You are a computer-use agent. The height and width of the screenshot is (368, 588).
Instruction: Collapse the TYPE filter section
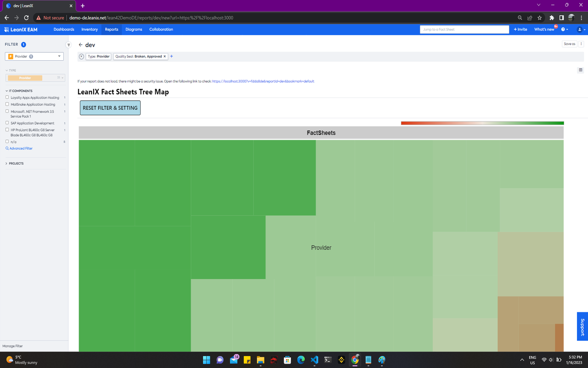[x=11, y=70]
